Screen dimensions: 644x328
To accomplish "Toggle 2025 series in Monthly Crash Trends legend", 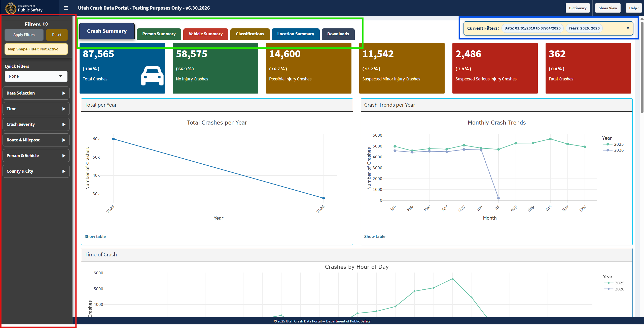I will click(614, 144).
